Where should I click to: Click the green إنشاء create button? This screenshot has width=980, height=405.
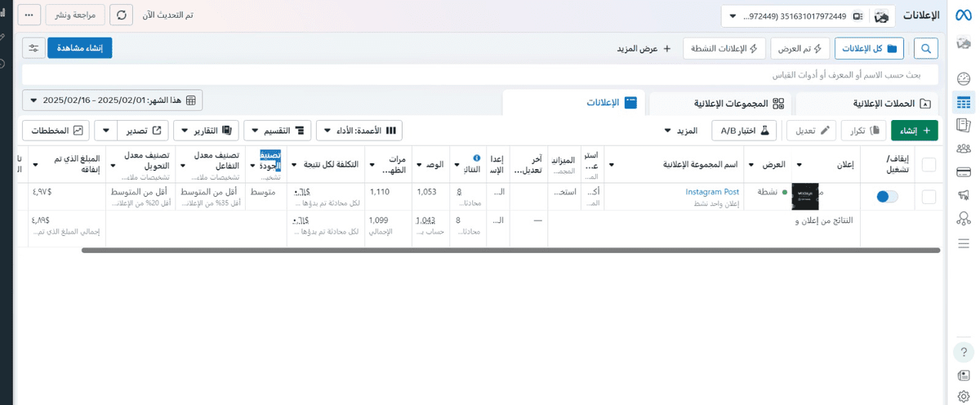[914, 131]
